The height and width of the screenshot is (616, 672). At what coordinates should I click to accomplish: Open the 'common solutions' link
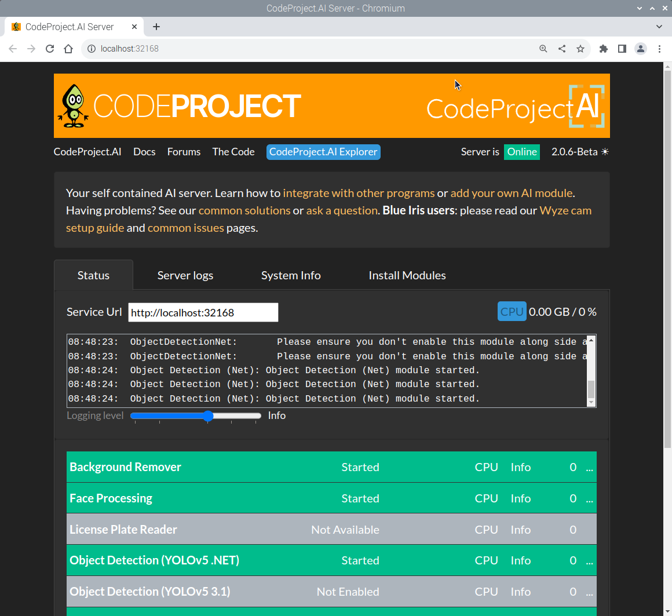pos(244,210)
